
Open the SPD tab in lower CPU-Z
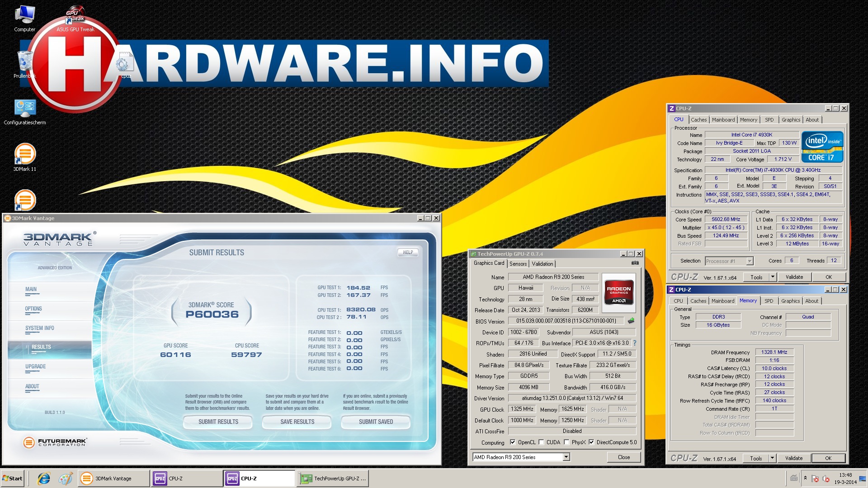click(x=769, y=301)
